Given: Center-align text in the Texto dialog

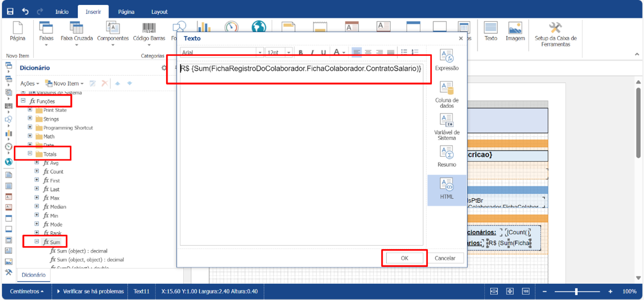Looking at the screenshot, I should pyautogui.click(x=368, y=52).
